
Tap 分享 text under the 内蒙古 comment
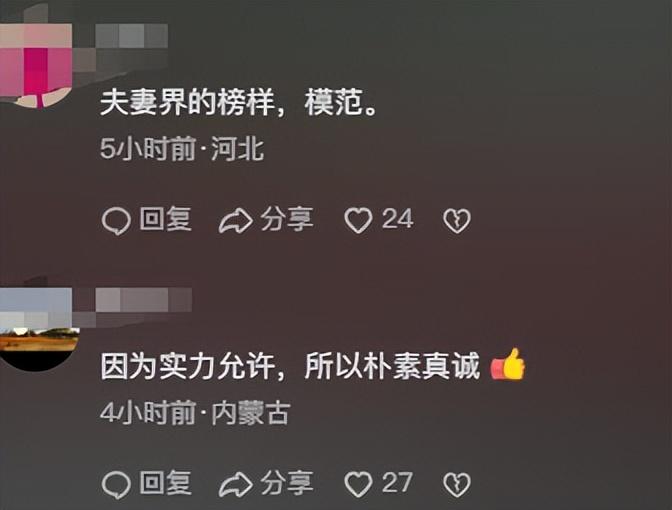[287, 483]
